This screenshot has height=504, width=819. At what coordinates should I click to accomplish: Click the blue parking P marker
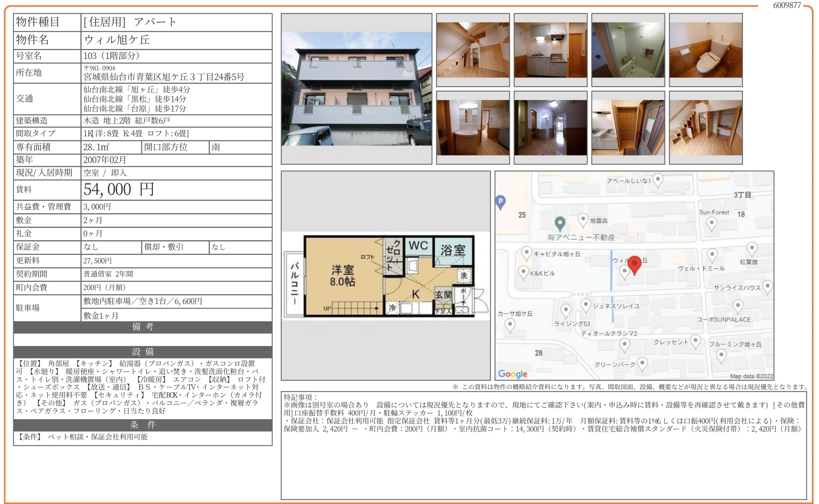pos(500,202)
